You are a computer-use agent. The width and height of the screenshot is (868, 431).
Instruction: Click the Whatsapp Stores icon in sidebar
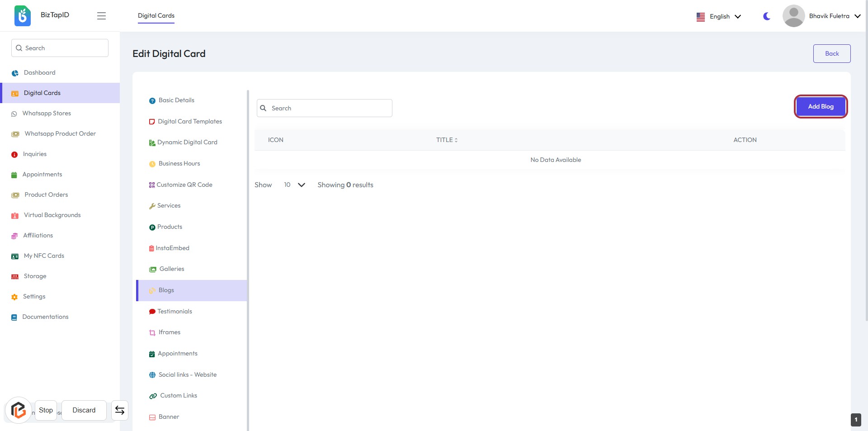(14, 114)
